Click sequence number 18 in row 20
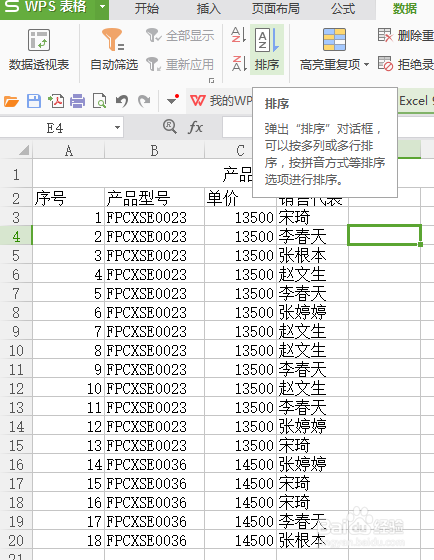Screen dimensions: 434x560 pos(69,540)
